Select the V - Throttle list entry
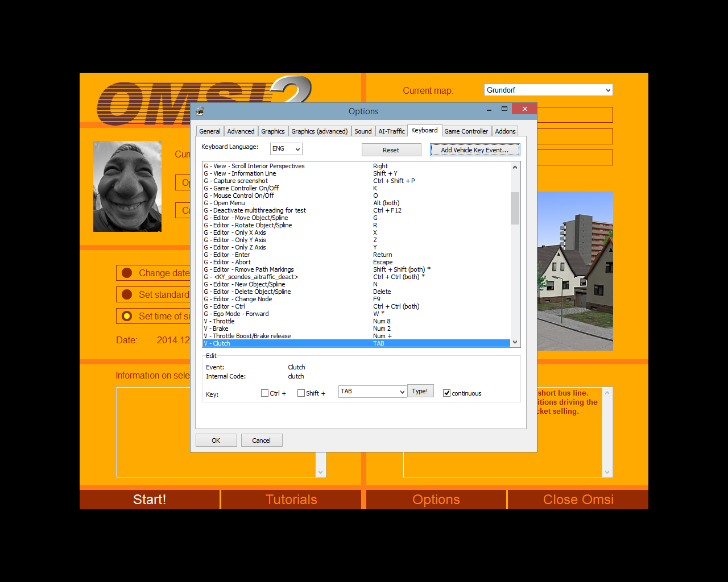This screenshot has width=728, height=582. pos(224,321)
